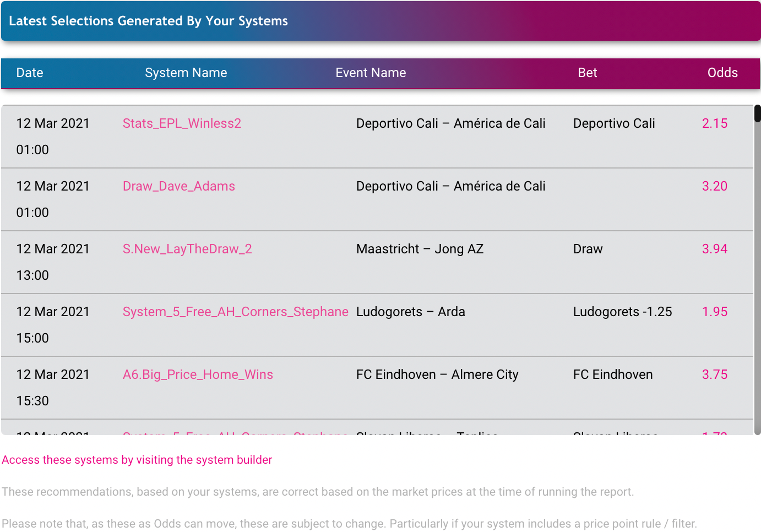Select the Ludogorets – Arda event

tap(411, 312)
